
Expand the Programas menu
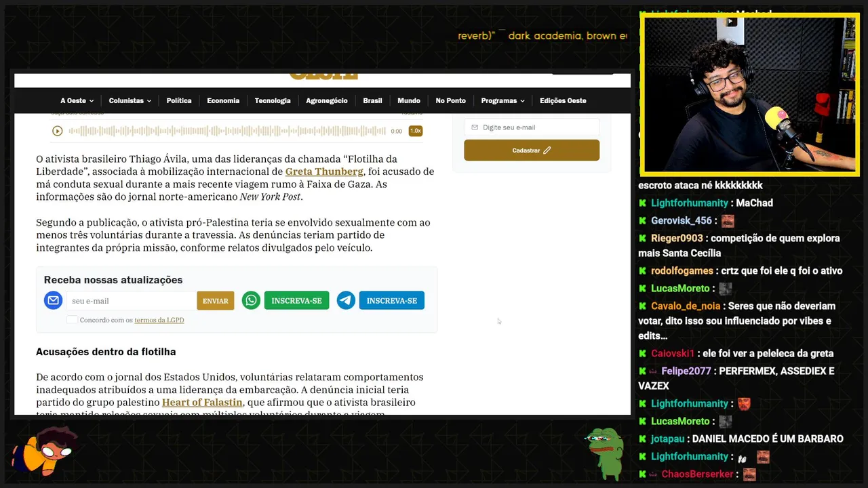502,100
